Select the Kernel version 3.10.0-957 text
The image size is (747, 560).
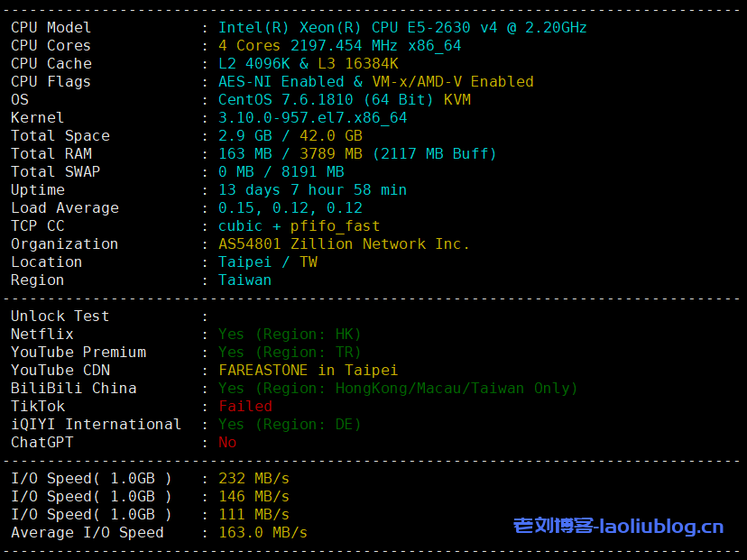coord(312,118)
